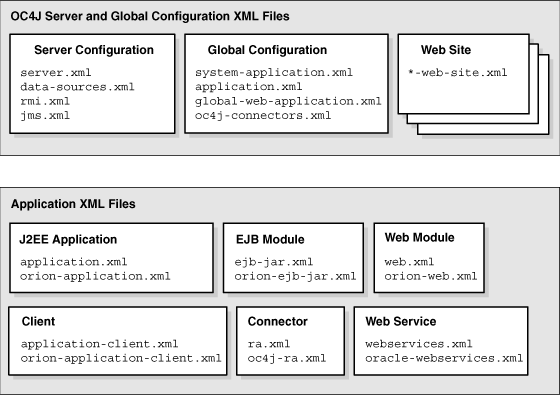
Task: Select webservices.xml under Web Service
Action: pos(419,344)
